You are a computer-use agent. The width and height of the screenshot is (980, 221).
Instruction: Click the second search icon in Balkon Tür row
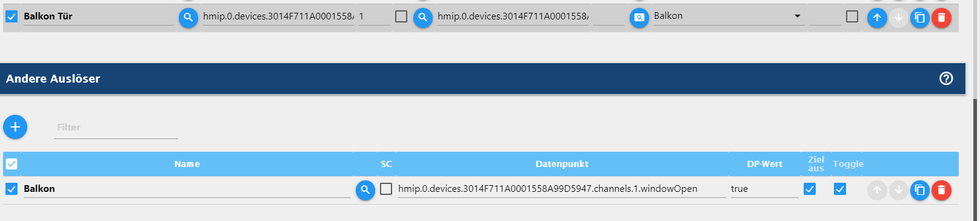[423, 18]
